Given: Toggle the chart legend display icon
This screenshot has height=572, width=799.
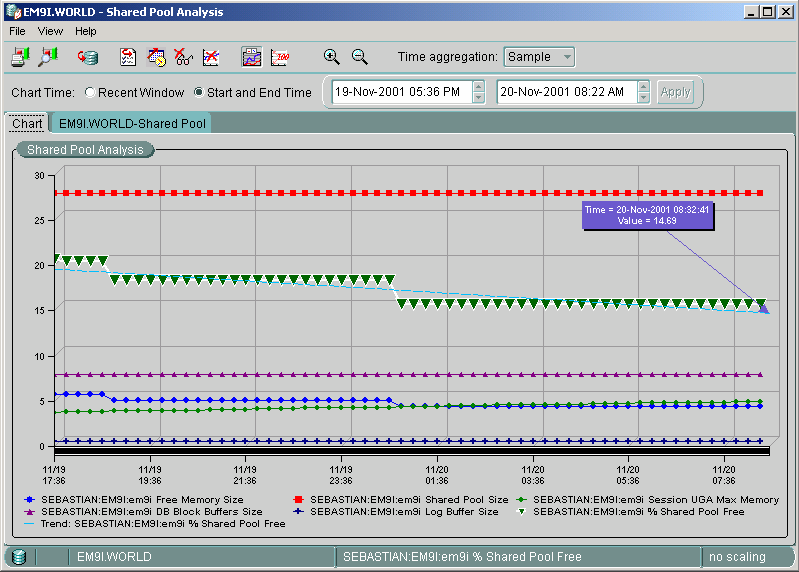Looking at the screenshot, I should pos(252,57).
